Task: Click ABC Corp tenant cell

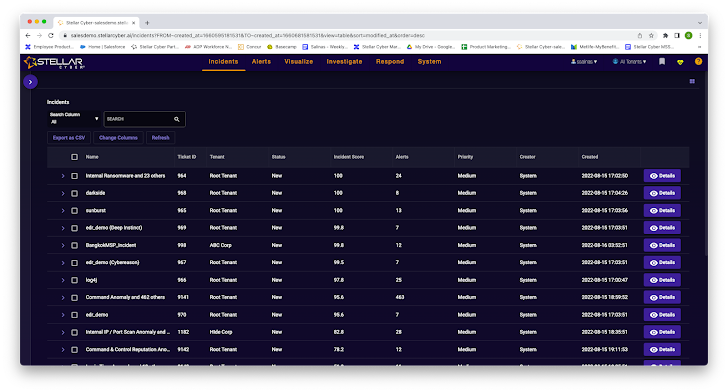Action: tap(221, 245)
